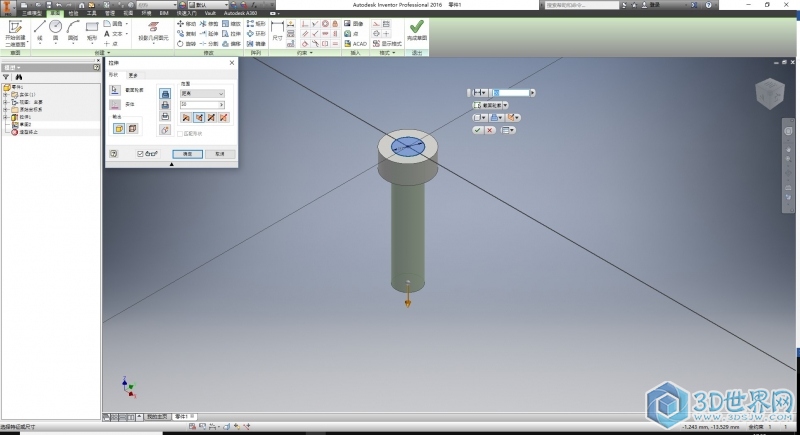
Task: Click the Inventor application logo button
Action: coord(7,7)
